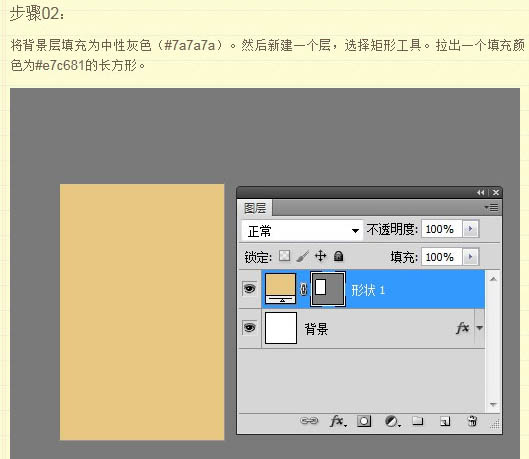529x459 pixels.
Task: Select the 形状 1 color fill thumbnail
Action: (280, 289)
